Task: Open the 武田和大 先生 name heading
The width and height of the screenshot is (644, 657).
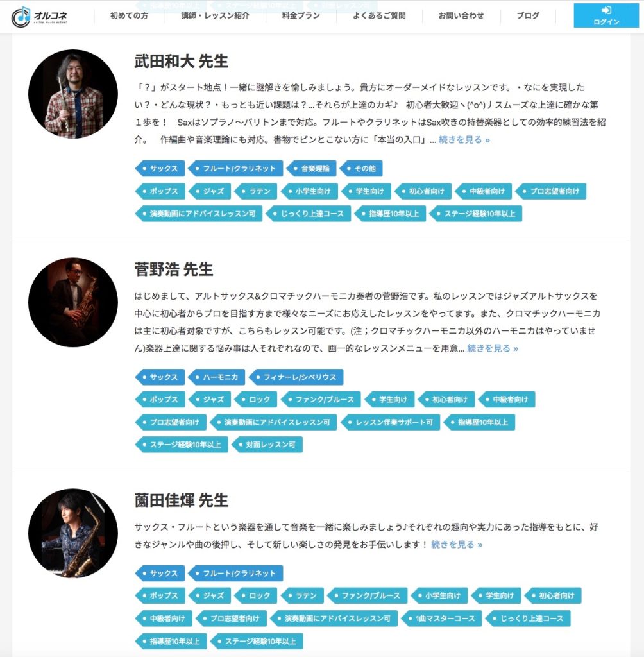Action: pyautogui.click(x=181, y=61)
